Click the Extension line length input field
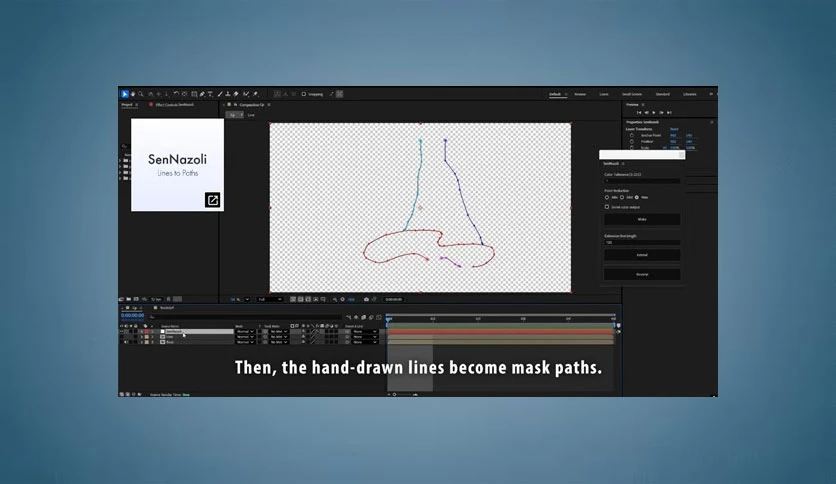The width and height of the screenshot is (836, 484). tap(642, 243)
